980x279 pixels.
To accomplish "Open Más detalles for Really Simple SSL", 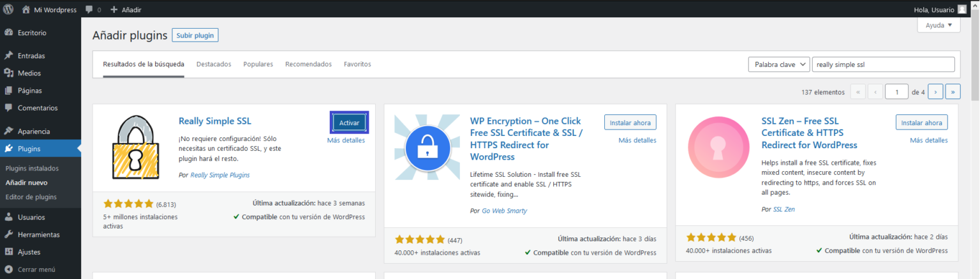I will (346, 140).
